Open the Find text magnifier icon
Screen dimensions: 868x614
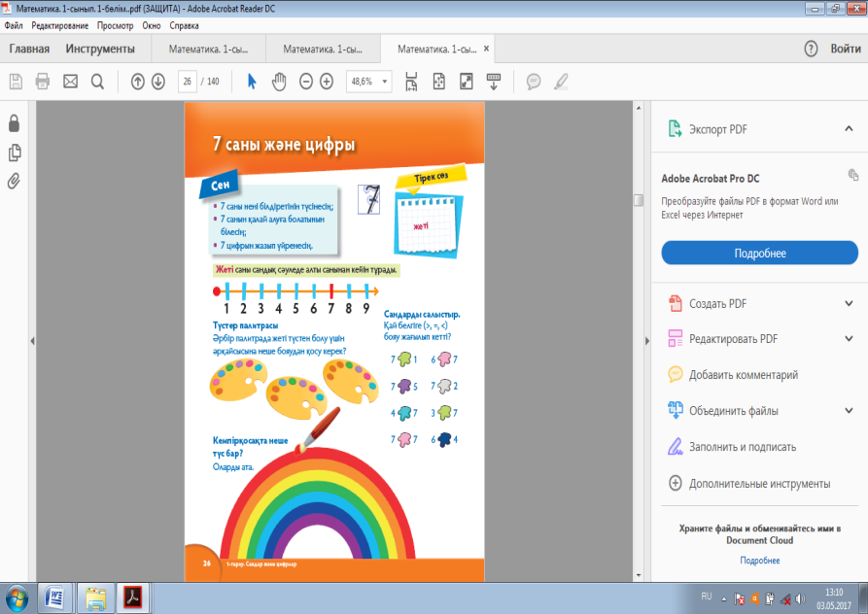[x=97, y=82]
